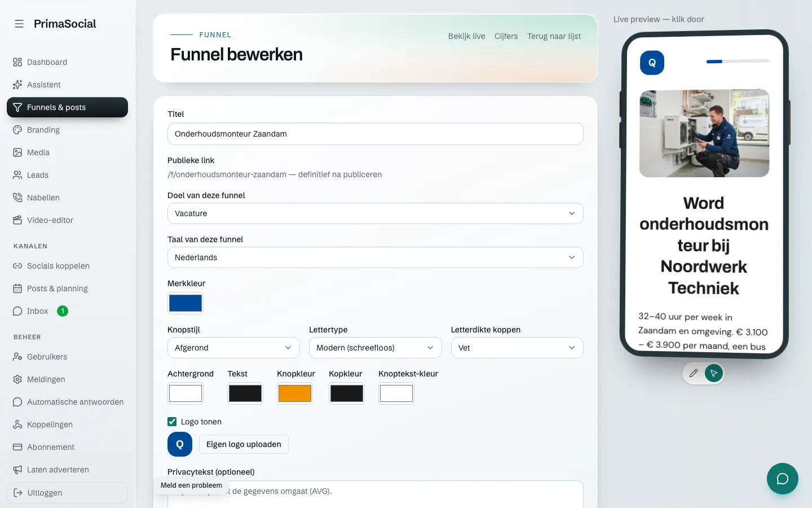Click into the Titel input field

coord(376,134)
